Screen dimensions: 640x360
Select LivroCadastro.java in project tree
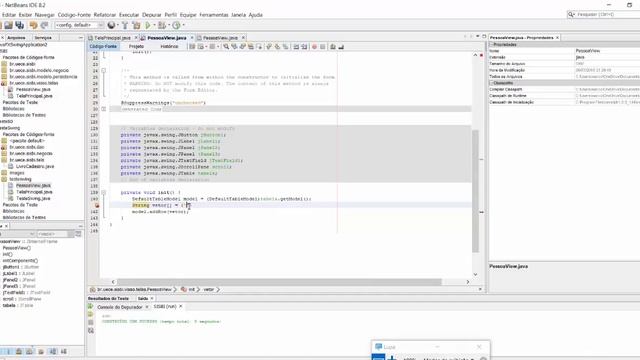click(x=35, y=167)
